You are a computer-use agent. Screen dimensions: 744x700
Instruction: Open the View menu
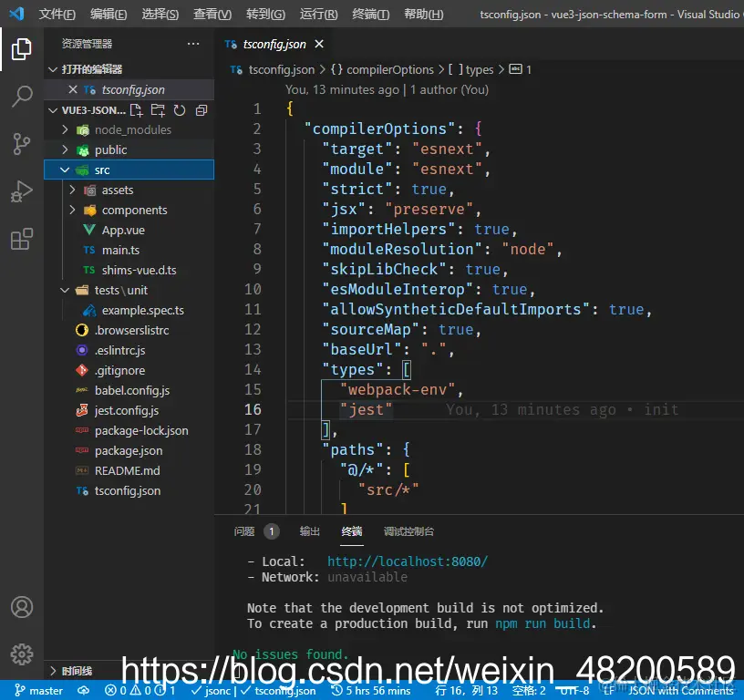click(212, 15)
